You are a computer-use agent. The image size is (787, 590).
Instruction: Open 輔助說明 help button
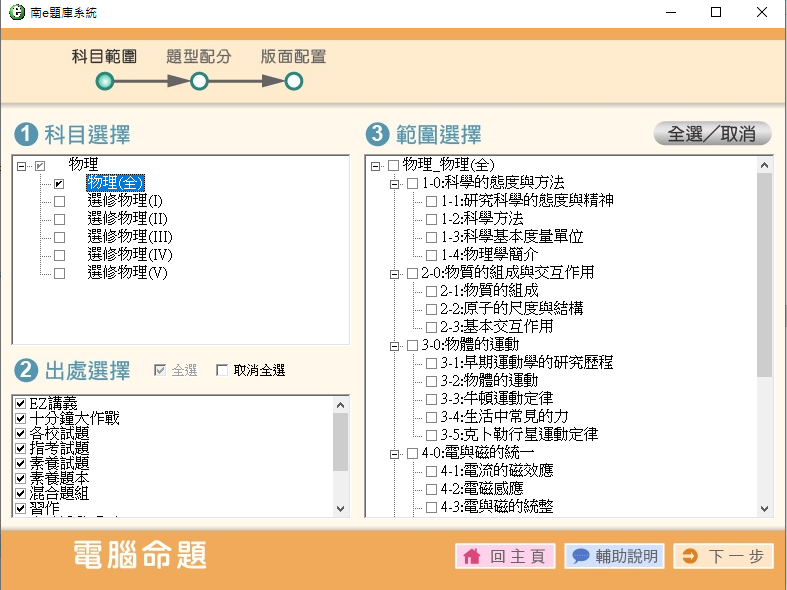click(614, 556)
